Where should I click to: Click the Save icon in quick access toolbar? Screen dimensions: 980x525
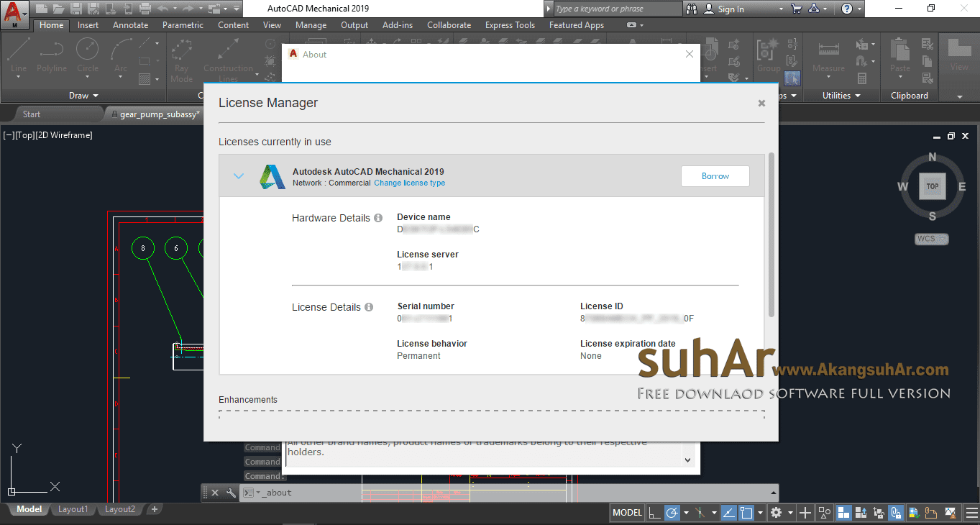click(x=75, y=9)
